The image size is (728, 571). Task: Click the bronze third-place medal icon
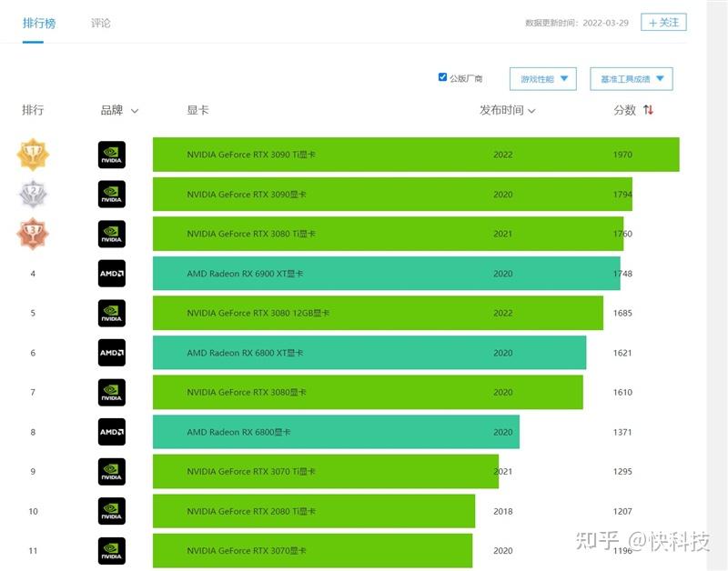tap(33, 234)
